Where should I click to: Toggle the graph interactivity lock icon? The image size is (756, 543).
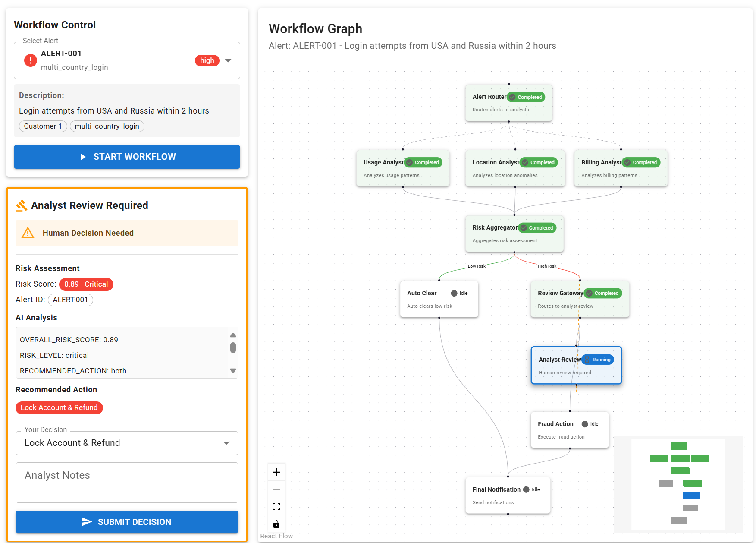click(276, 524)
